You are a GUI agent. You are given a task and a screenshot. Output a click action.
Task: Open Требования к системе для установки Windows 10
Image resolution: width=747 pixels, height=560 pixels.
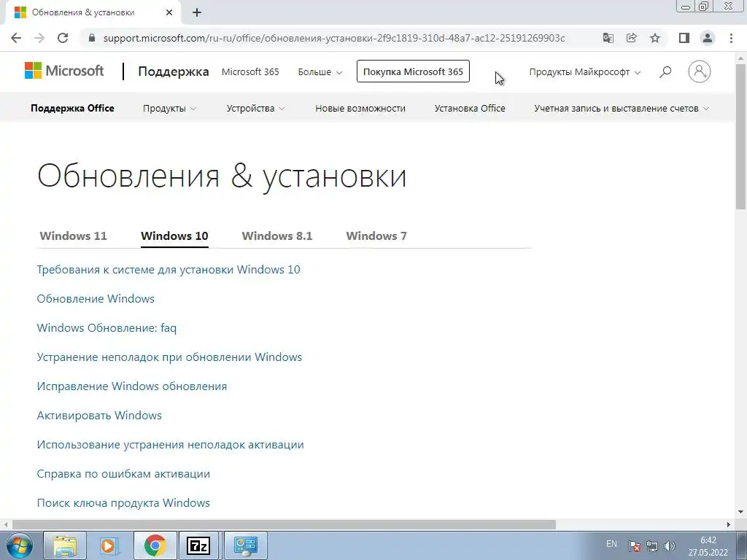[169, 270]
